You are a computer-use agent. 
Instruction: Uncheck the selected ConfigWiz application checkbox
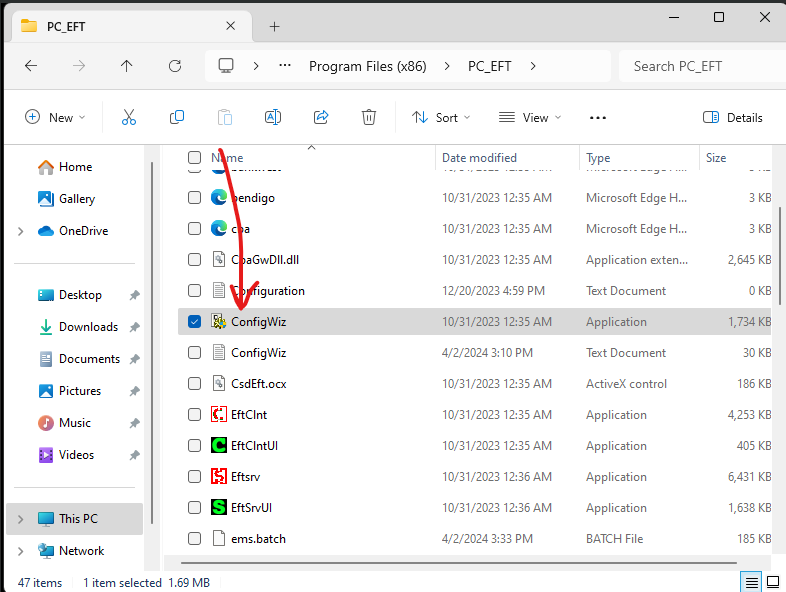click(x=195, y=322)
